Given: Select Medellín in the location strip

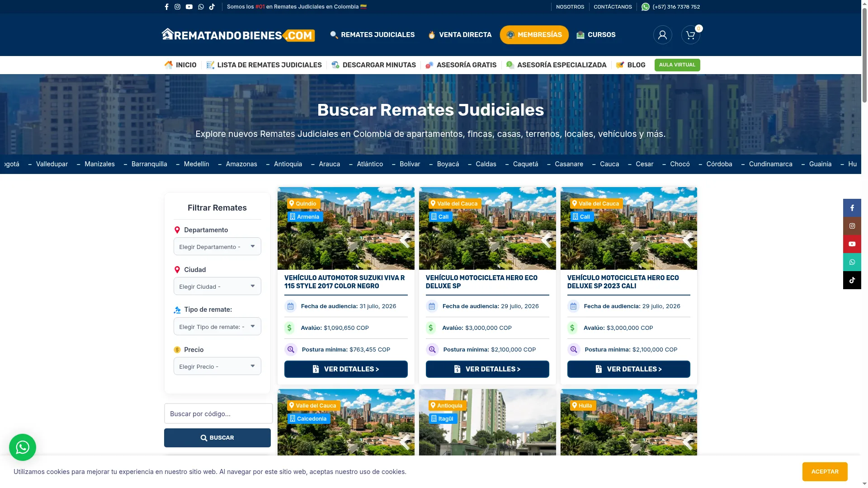Looking at the screenshot, I should coord(197,164).
